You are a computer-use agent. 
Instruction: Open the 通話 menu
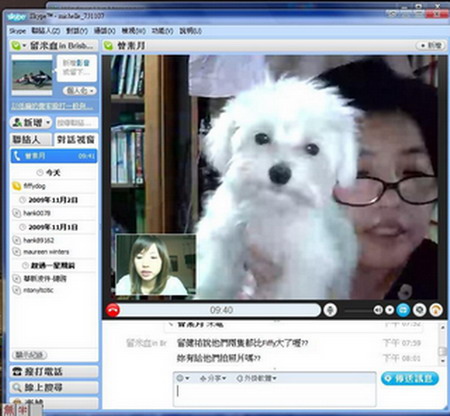point(104,31)
